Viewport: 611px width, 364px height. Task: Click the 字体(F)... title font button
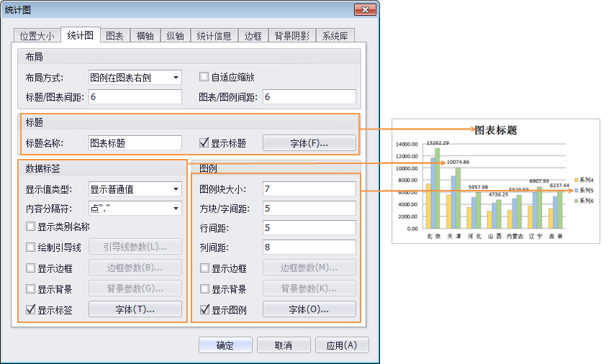[309, 143]
